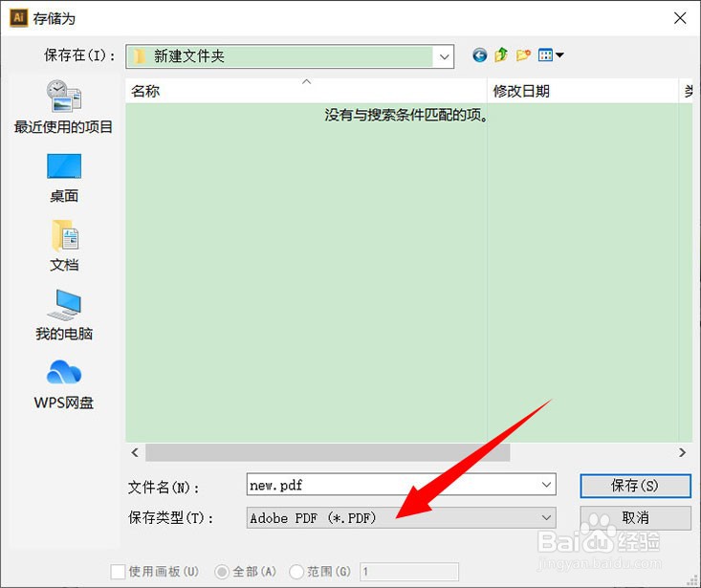Open the view menu icon
The width and height of the screenshot is (701, 588).
[545, 55]
